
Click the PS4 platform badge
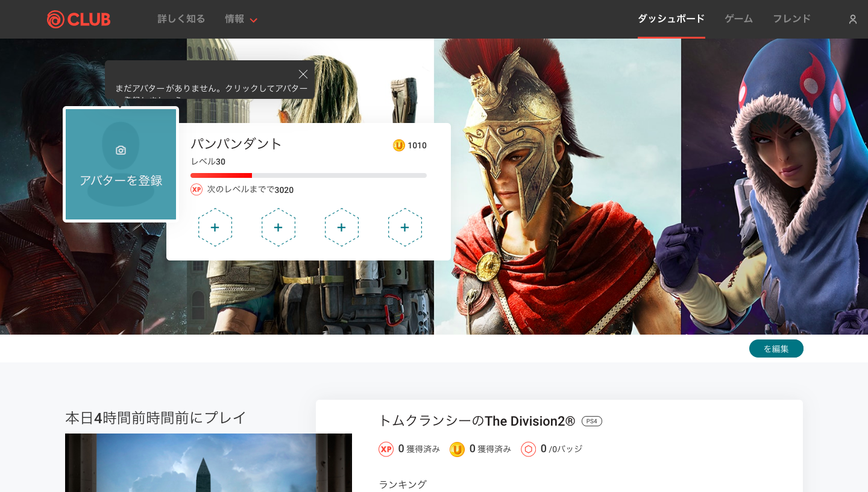coord(592,421)
